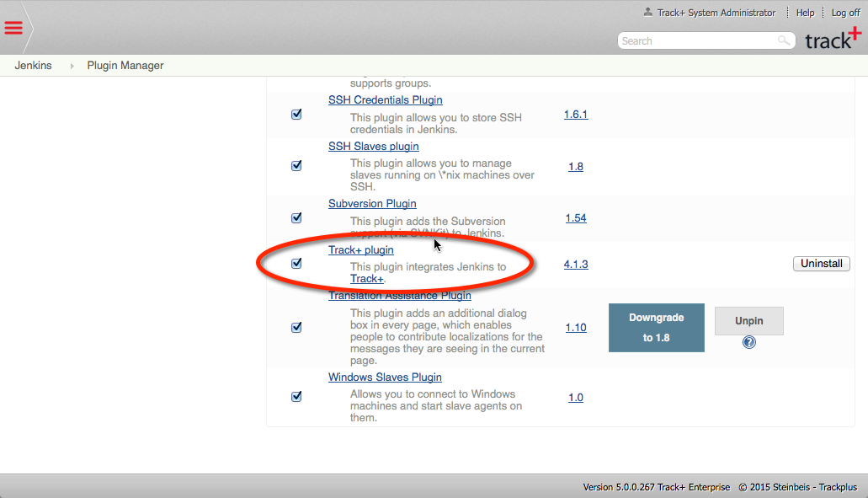Click the breadcrumb arrow after Jenkins
The height and width of the screenshot is (498, 868).
tap(72, 66)
